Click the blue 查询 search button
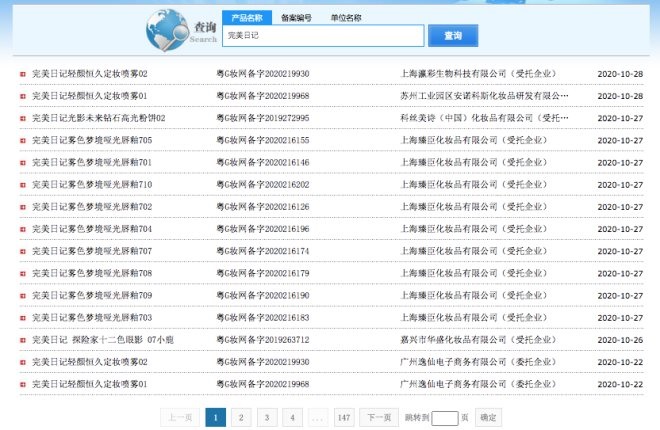This screenshot has width=660, height=430. 453,36
